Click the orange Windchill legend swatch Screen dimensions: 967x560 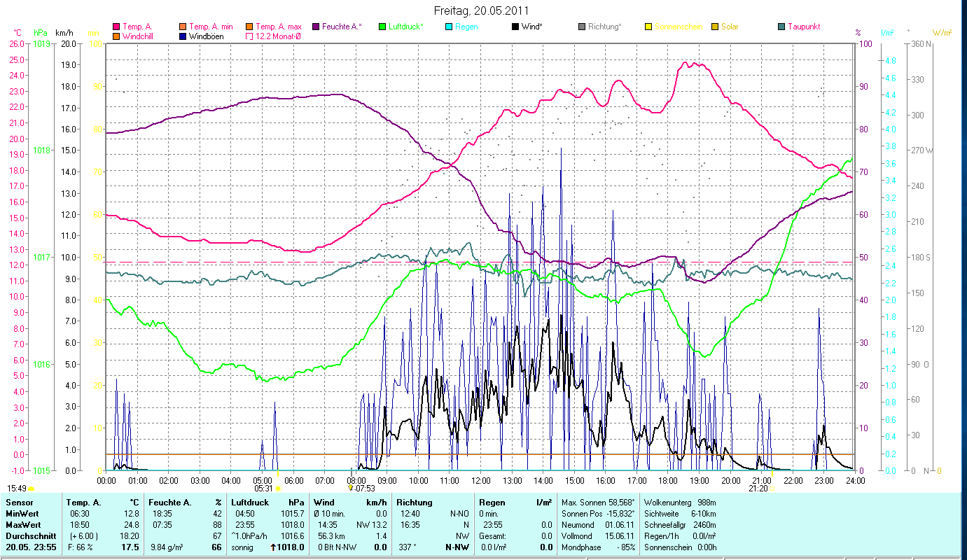(116, 36)
